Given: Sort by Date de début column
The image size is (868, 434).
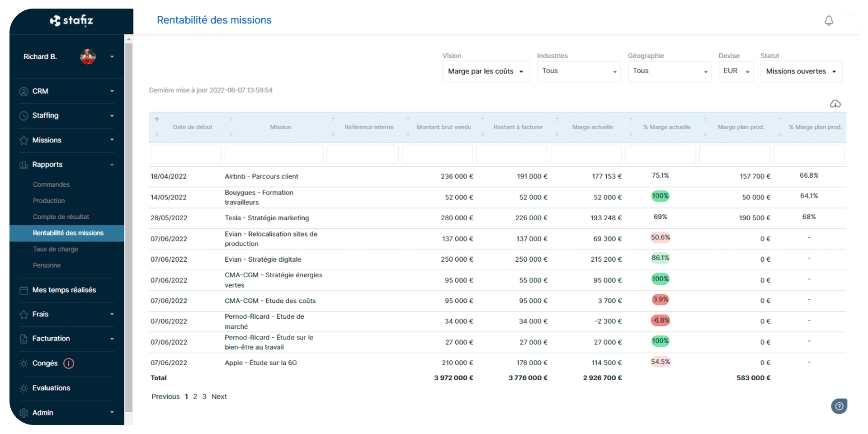Looking at the screenshot, I should tap(157, 127).
